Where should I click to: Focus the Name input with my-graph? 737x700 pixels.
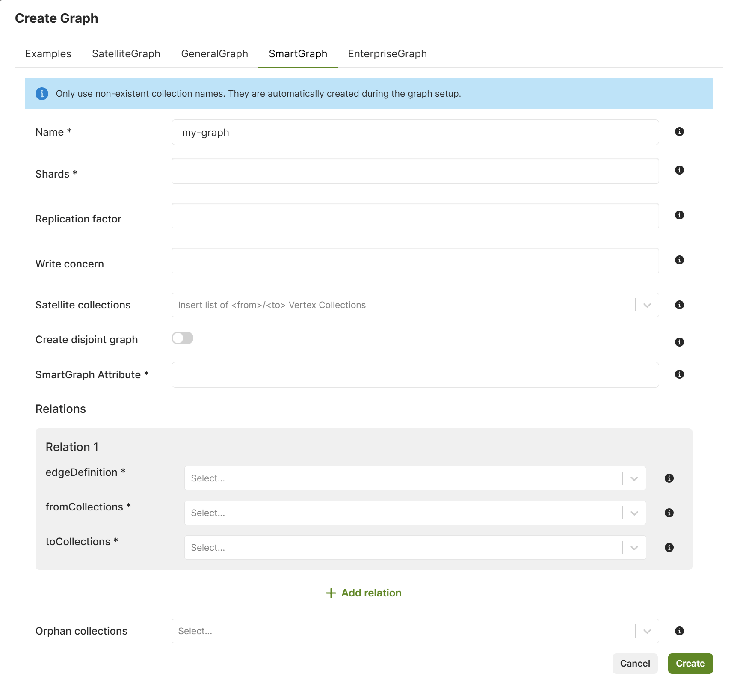point(415,132)
